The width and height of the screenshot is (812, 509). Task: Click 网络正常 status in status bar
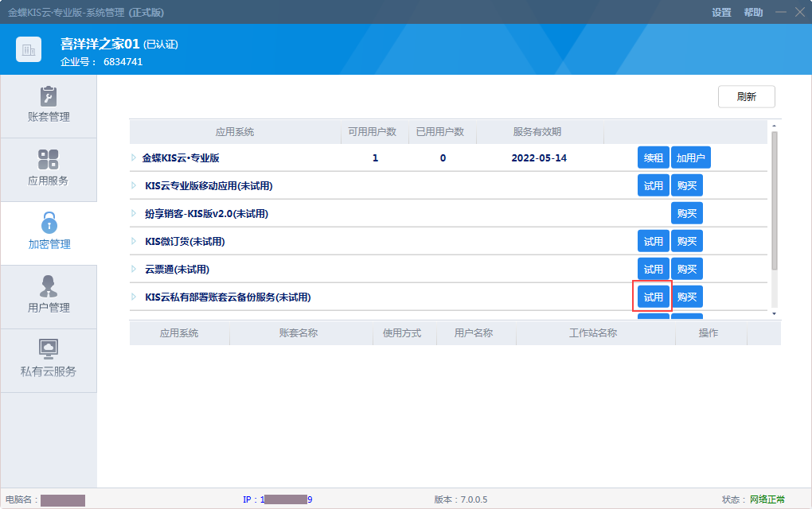click(x=767, y=499)
